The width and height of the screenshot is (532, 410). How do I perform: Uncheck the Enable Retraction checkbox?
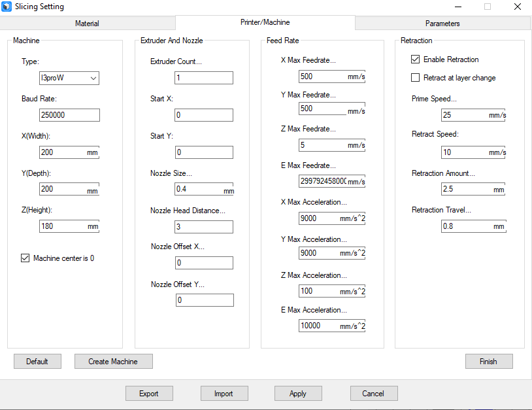click(416, 60)
